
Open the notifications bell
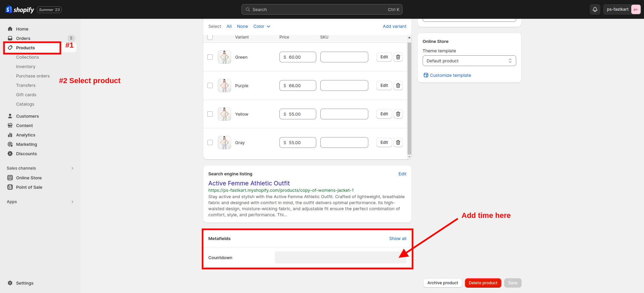point(595,9)
